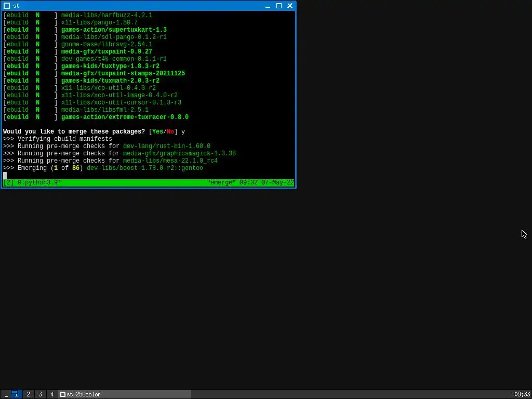Click the tmux window label '0:python3.9*'
532x399 pixels.
pyautogui.click(x=39, y=182)
